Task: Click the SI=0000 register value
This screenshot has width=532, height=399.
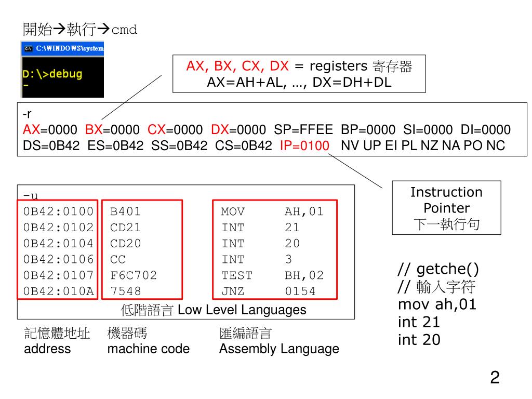Action: click(428, 129)
